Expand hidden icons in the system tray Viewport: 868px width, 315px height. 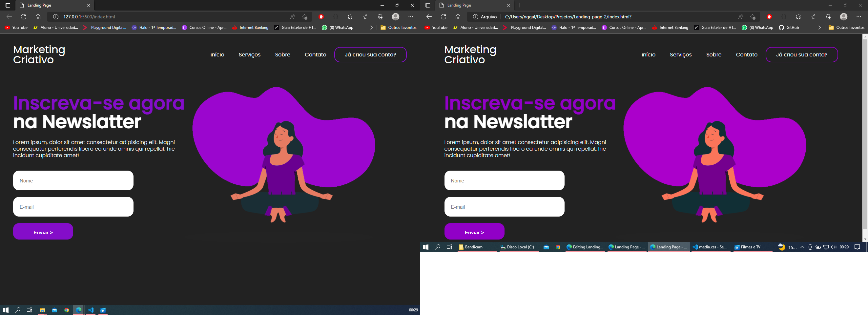tap(802, 247)
